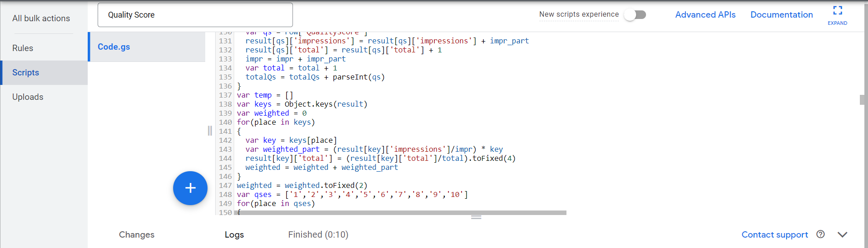868x248 pixels.
Task: Click the line 'weighted = weighted + weighted_part'
Action: [x=322, y=167]
